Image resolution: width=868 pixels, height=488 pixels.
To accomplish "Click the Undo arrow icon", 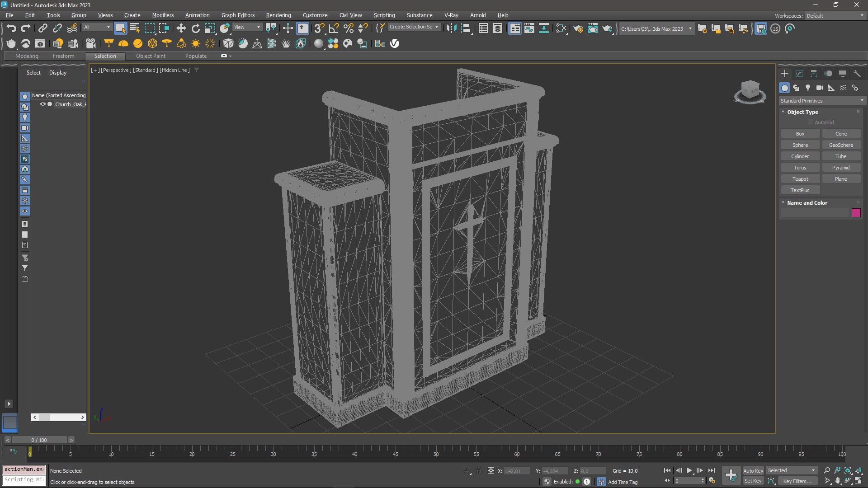I will [x=11, y=28].
